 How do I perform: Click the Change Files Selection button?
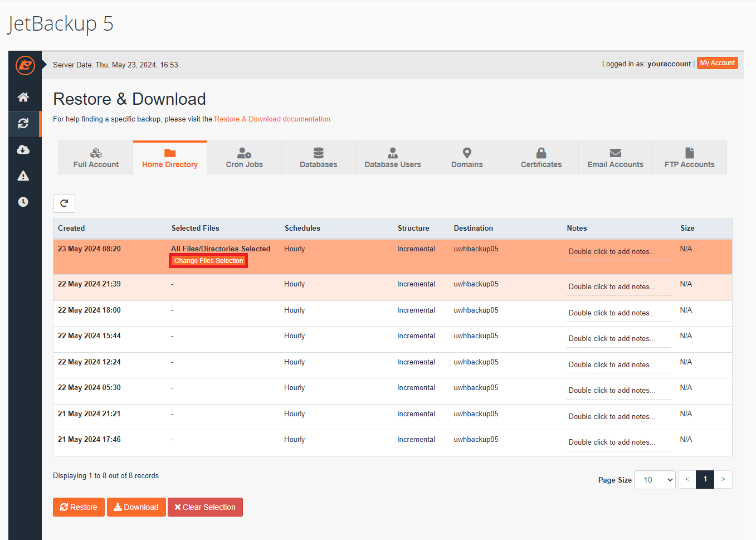pyautogui.click(x=208, y=261)
